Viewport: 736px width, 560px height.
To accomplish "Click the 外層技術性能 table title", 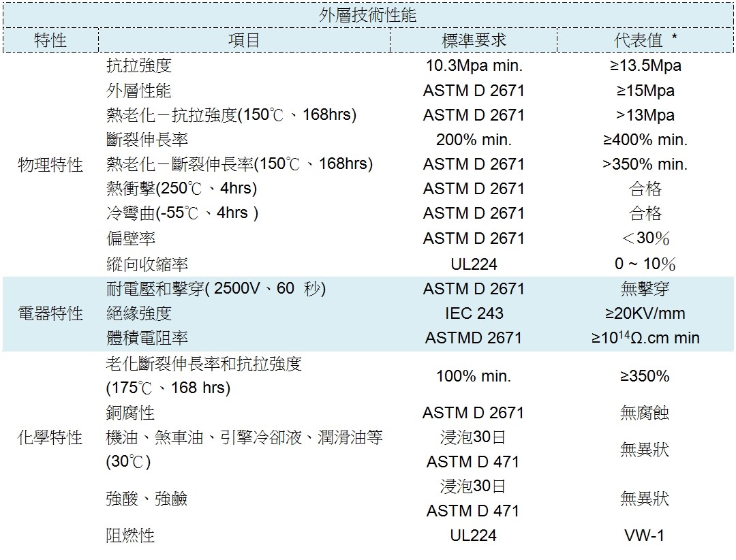I will click(x=368, y=15).
